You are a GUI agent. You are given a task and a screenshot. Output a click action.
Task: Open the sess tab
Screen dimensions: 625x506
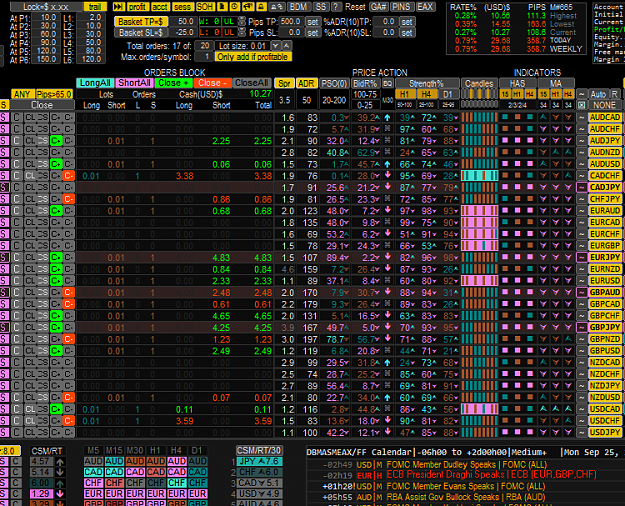tap(183, 7)
